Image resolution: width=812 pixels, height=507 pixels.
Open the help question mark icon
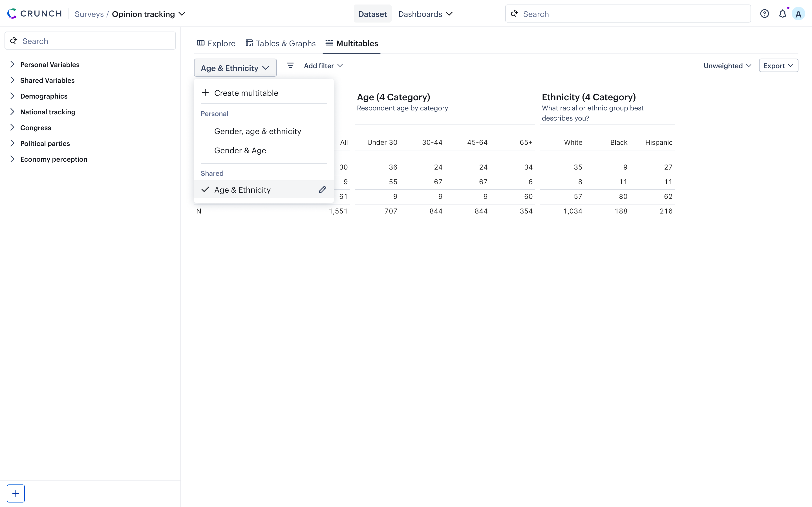click(764, 14)
